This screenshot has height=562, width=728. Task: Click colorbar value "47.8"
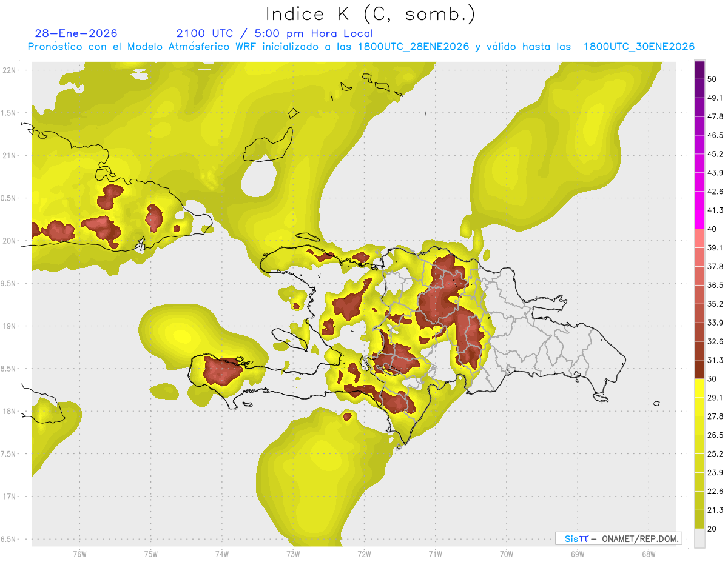pos(715,116)
